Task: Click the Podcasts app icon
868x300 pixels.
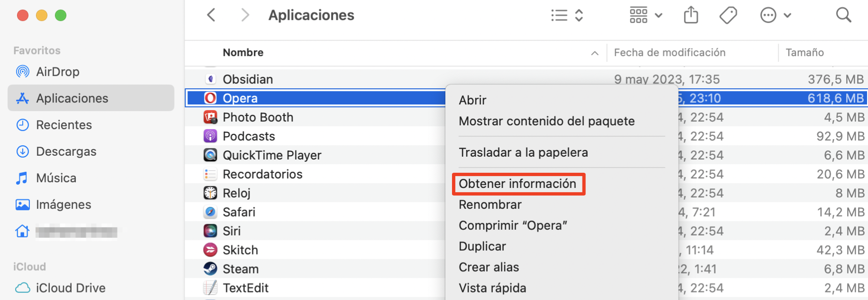Action: [x=210, y=136]
